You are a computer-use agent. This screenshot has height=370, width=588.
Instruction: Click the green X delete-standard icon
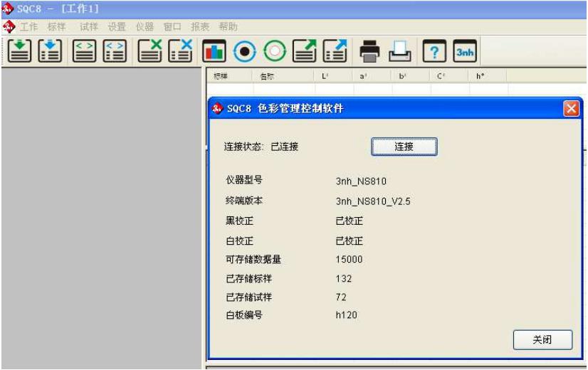point(149,51)
